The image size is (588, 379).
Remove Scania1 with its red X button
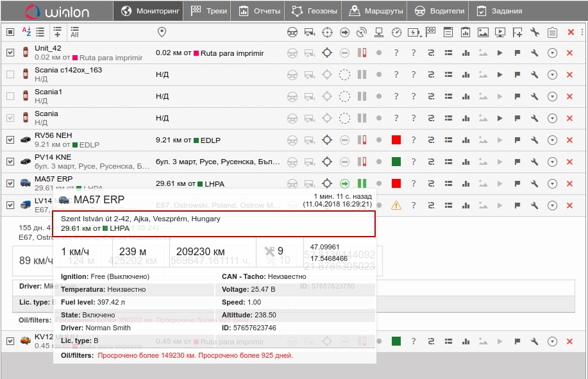click(x=569, y=96)
